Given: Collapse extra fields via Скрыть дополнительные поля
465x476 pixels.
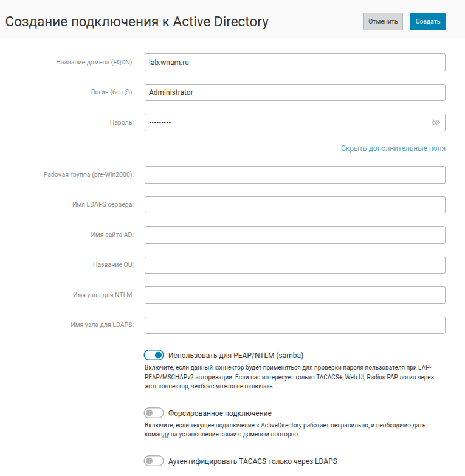Looking at the screenshot, I should pyautogui.click(x=393, y=148).
